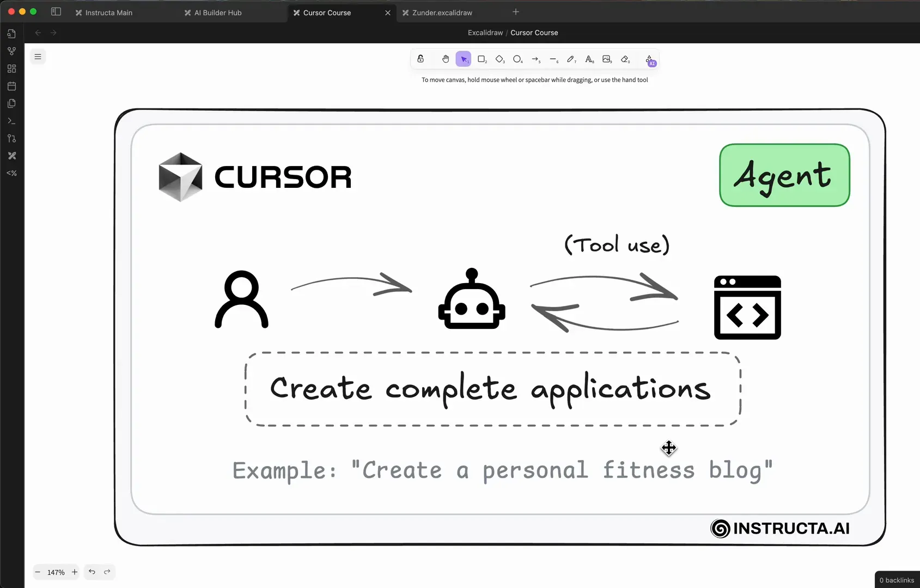
Task: Select the Insert image tool
Action: coord(607,59)
